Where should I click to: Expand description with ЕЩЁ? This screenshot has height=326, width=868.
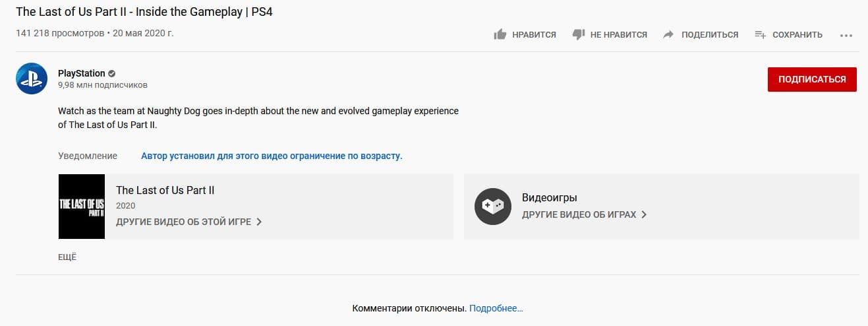point(67,257)
